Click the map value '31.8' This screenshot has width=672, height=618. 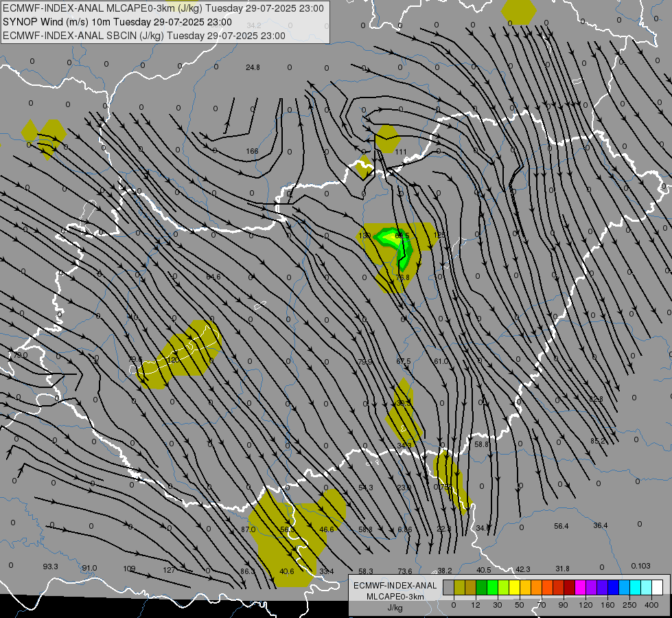[x=562, y=569]
